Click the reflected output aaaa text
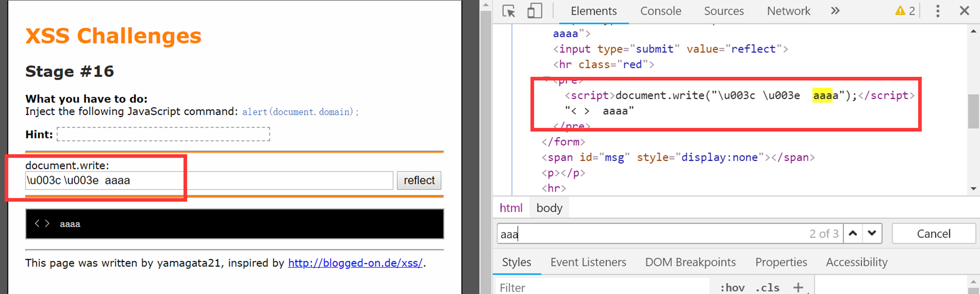 [70, 224]
